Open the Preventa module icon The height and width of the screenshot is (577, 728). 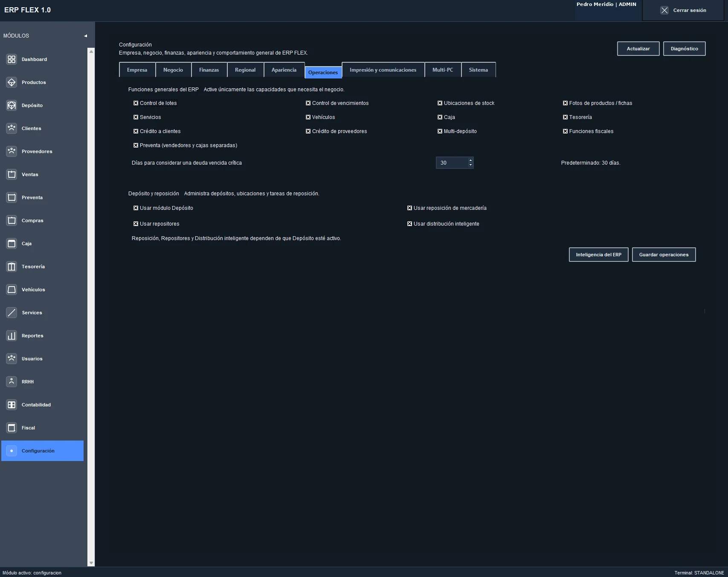click(12, 197)
